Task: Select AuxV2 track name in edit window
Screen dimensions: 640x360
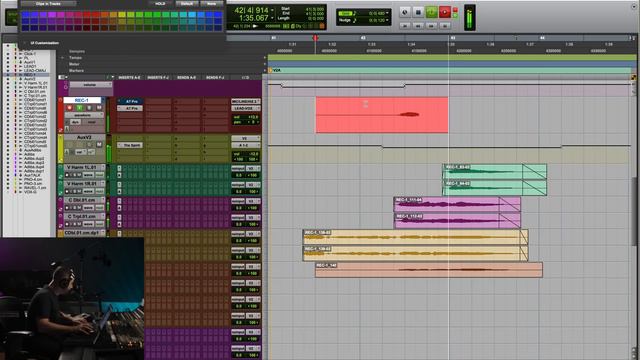Action: click(83, 138)
